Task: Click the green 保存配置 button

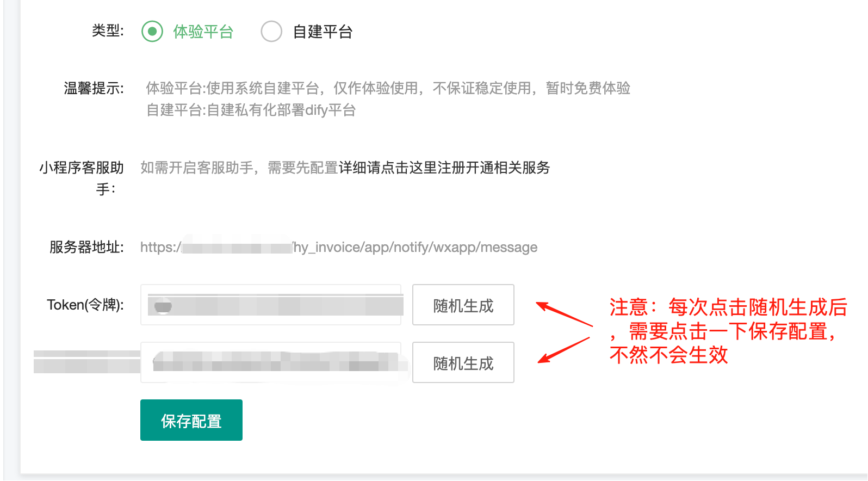Action: coord(191,420)
